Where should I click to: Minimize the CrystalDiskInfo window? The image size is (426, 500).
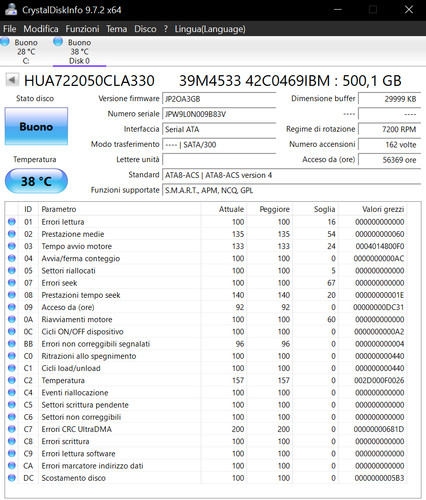(338, 9)
